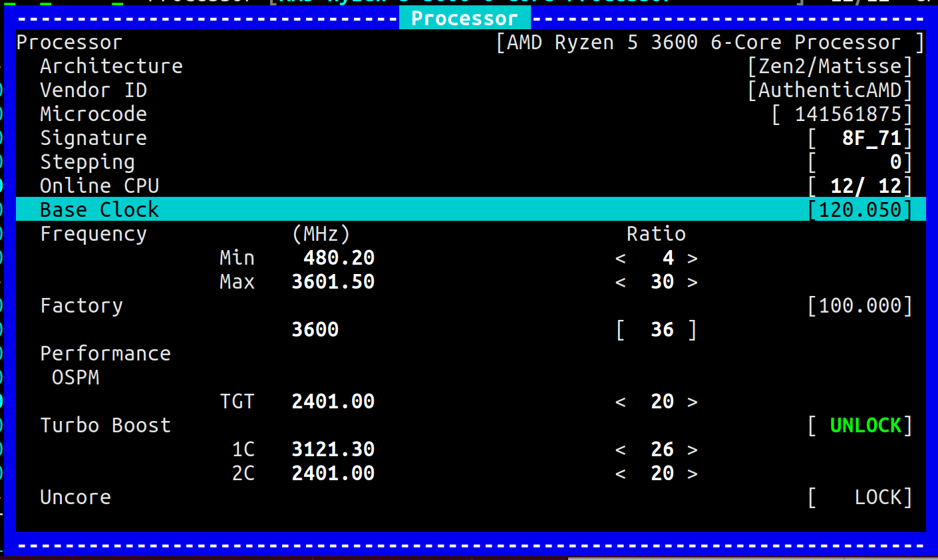This screenshot has width=938, height=560.
Task: Click the 1C turbo frequency 3121.30
Action: pyautogui.click(x=333, y=449)
